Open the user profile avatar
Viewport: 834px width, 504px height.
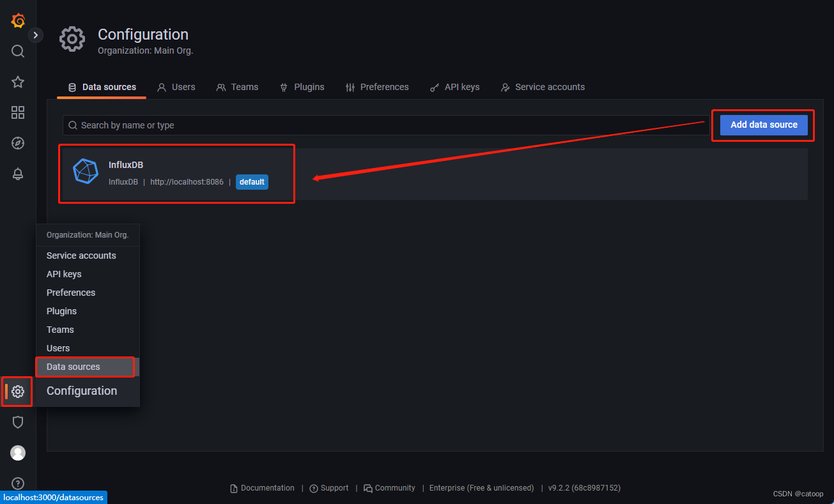(x=18, y=453)
